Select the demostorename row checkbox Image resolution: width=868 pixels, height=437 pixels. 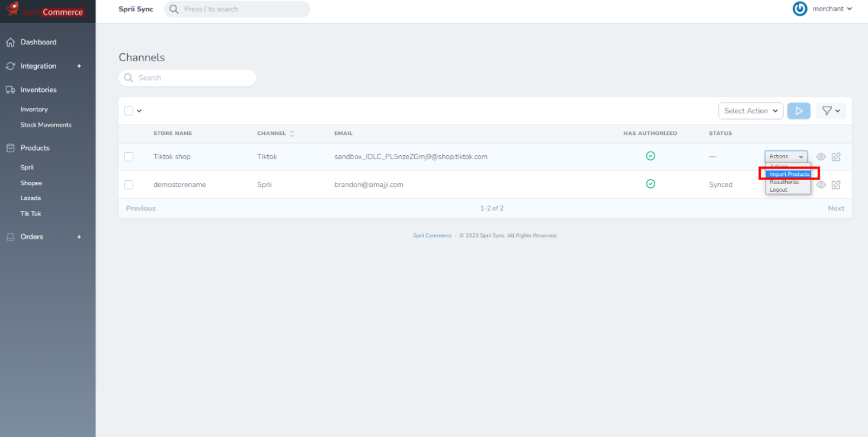tap(129, 185)
